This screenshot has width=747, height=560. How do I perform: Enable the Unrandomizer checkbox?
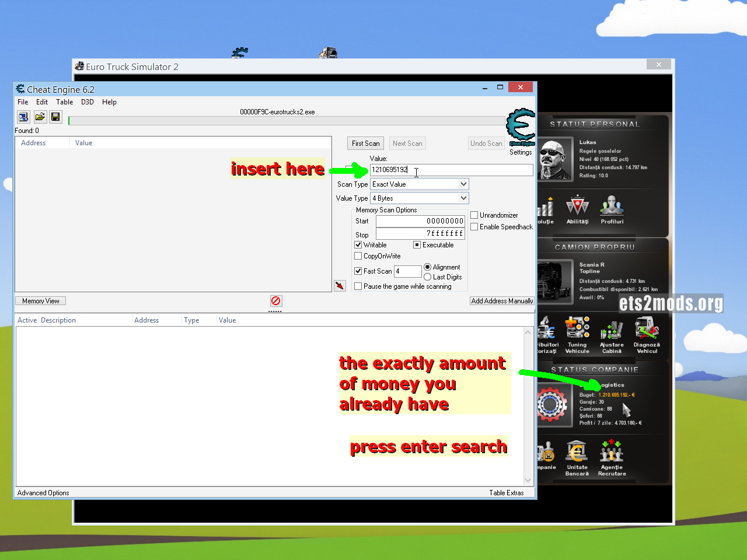point(474,215)
